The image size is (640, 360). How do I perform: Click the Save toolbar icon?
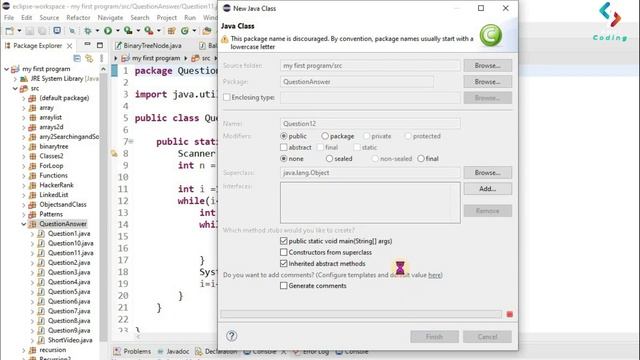click(29, 31)
